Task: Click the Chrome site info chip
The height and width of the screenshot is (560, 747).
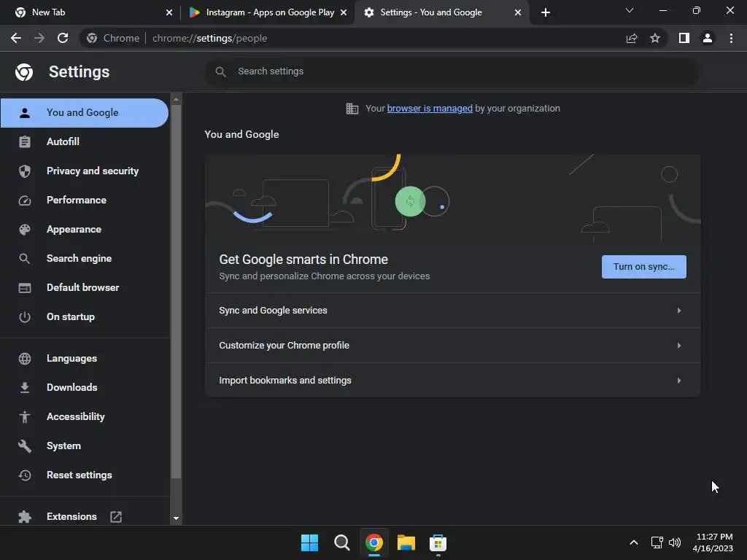Action: (113, 38)
